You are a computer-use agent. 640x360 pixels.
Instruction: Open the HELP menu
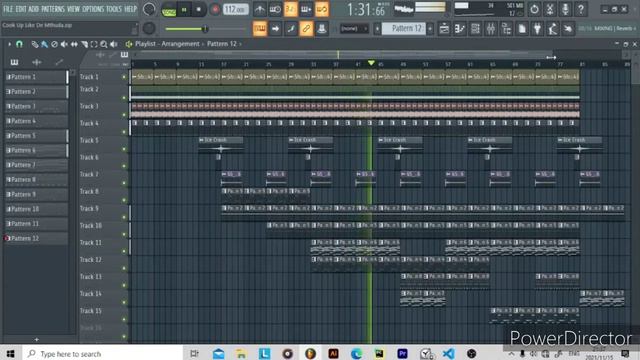tap(131, 9)
